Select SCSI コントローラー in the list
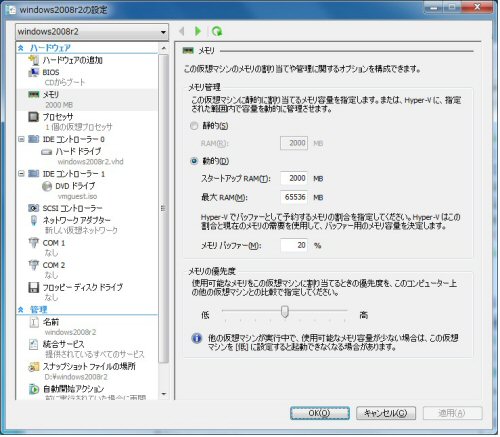The image size is (500, 437). 87,208
